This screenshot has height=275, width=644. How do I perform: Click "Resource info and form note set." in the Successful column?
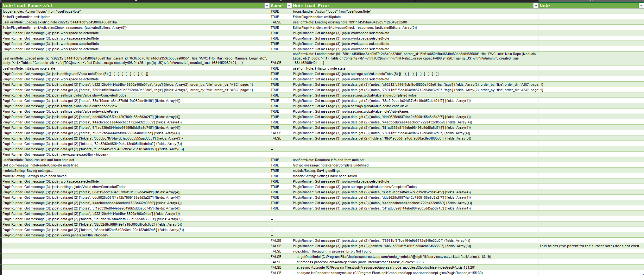coord(136,160)
